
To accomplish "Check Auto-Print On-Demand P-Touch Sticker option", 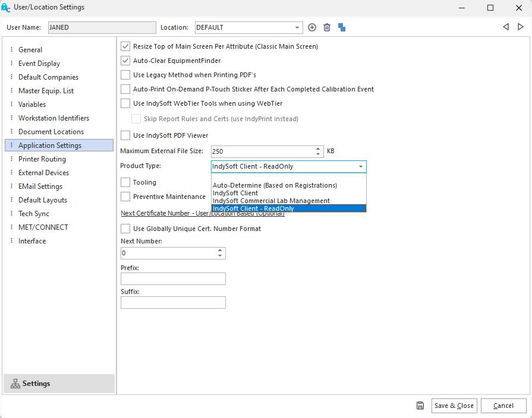I will pyautogui.click(x=125, y=89).
